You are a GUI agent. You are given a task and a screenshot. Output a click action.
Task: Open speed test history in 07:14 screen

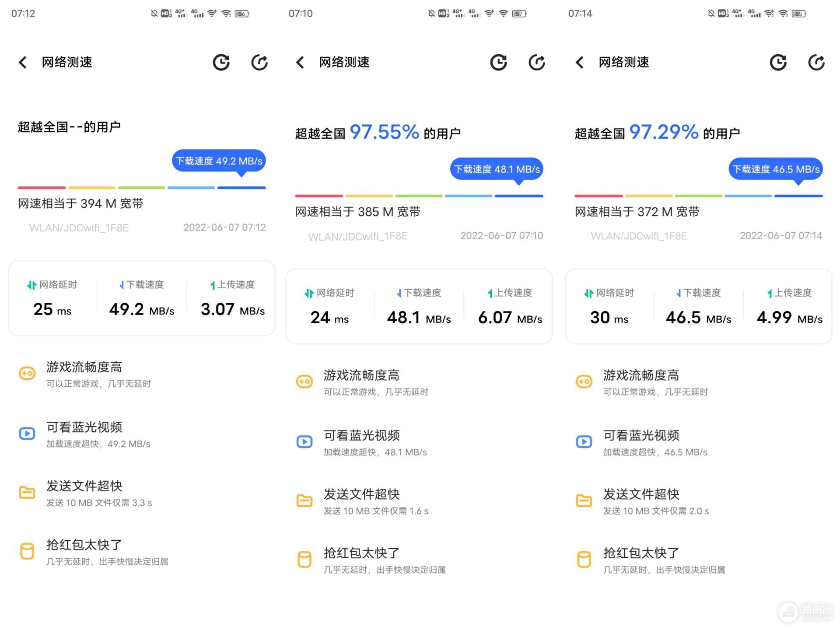point(778,62)
